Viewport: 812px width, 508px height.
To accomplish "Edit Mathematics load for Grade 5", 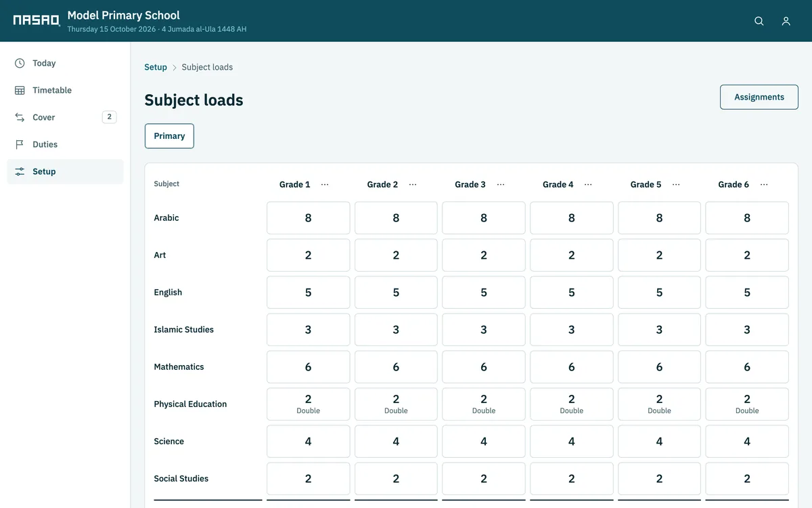I will [660, 367].
